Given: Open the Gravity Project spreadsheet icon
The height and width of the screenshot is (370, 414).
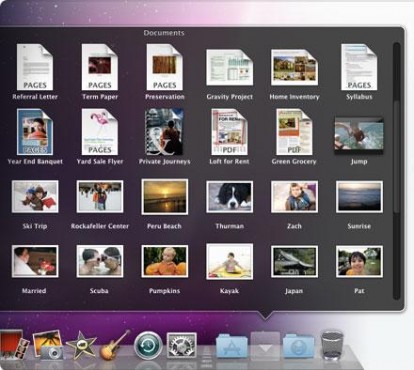Looking at the screenshot, I should click(229, 67).
